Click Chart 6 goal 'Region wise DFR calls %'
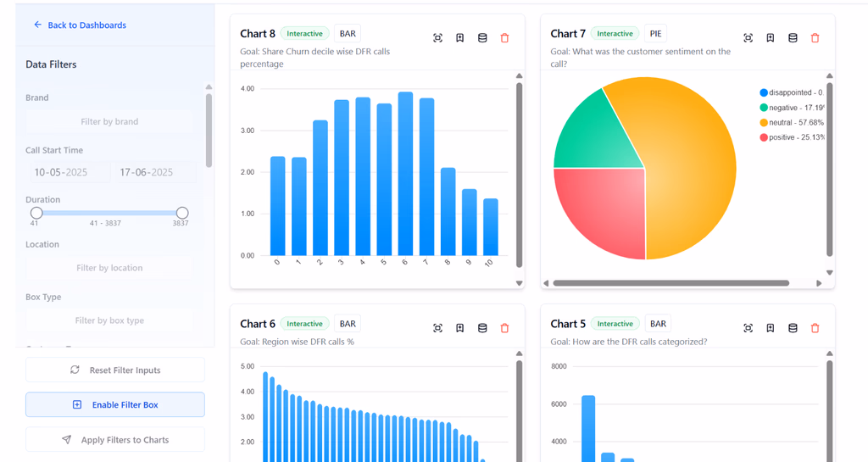Viewport: 868px width, 462px height. coord(297,342)
